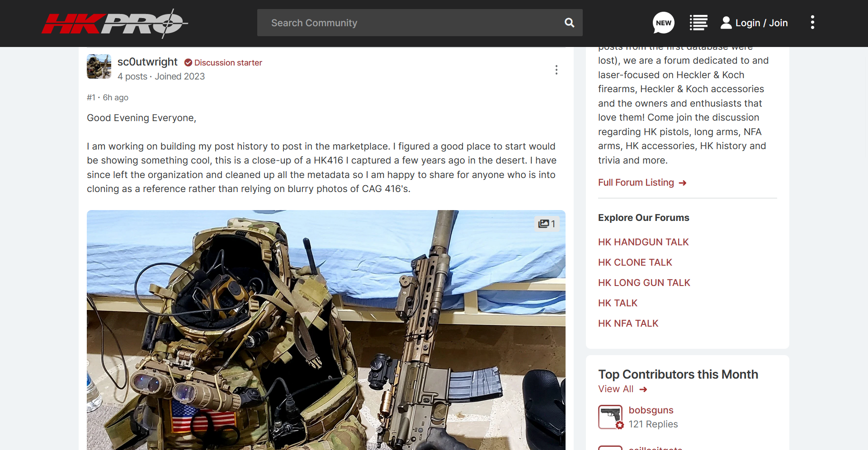The height and width of the screenshot is (450, 868).
Task: Click the HKPRO site logo
Action: [115, 23]
